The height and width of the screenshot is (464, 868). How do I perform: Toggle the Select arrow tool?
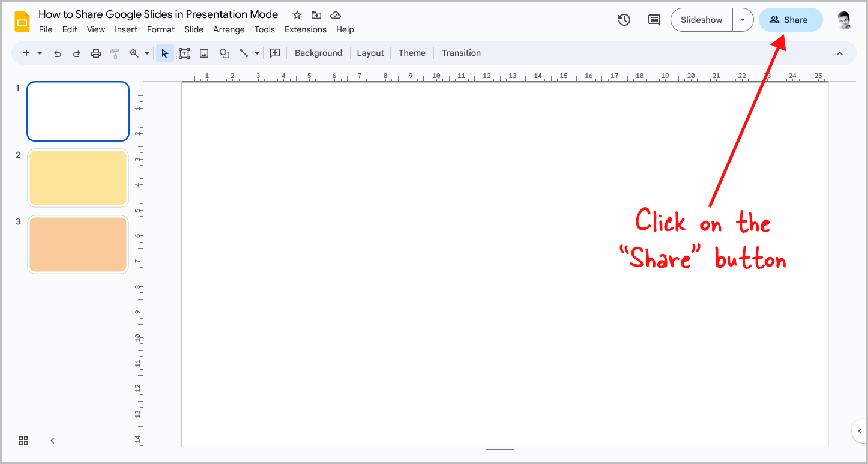[164, 53]
